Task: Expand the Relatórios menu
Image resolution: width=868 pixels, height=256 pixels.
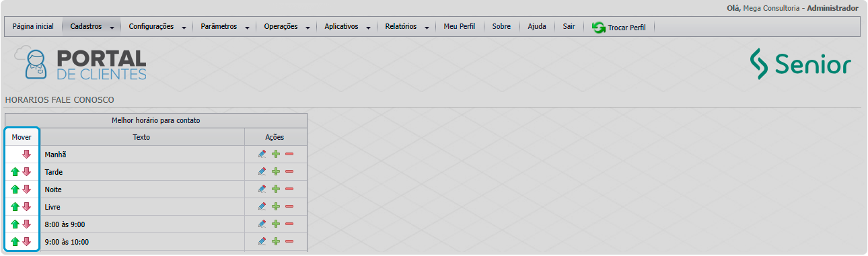Action: 407,27
